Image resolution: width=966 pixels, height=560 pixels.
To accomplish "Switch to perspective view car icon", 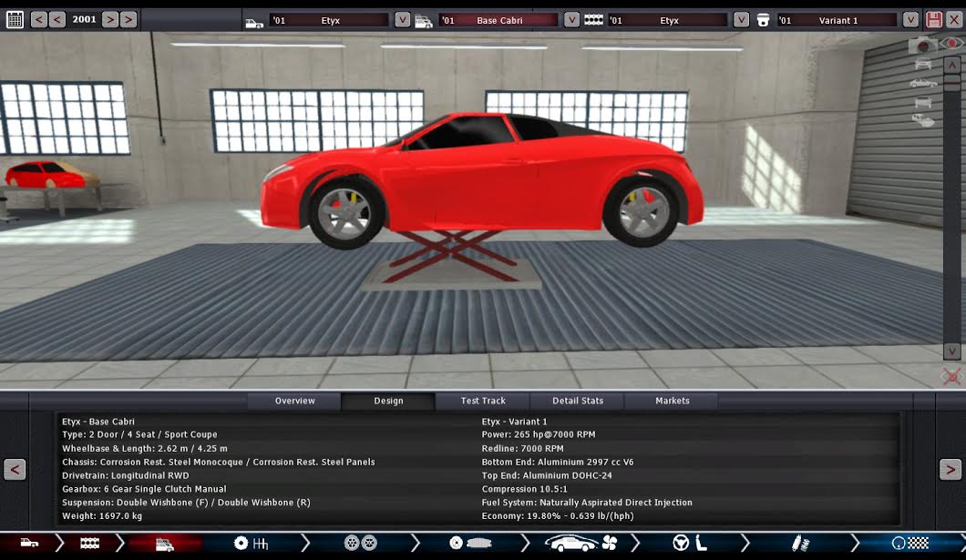I will coord(923,120).
